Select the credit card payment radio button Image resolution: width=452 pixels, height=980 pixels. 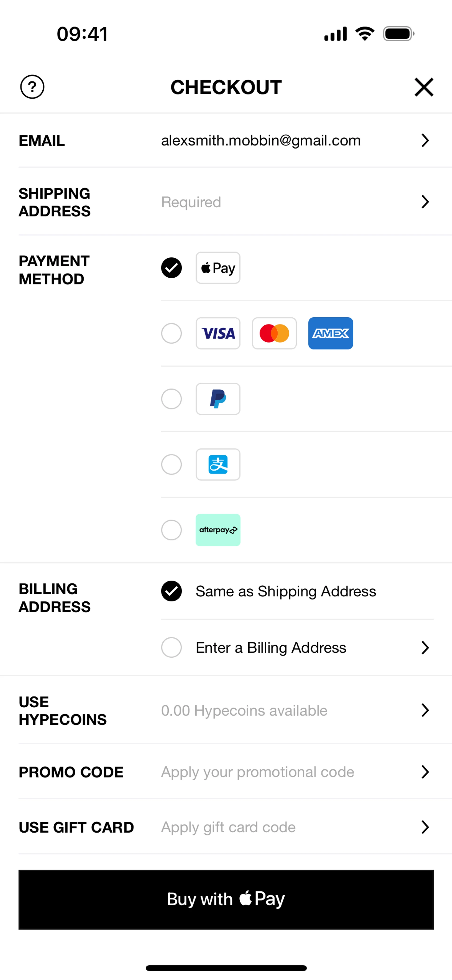(171, 333)
